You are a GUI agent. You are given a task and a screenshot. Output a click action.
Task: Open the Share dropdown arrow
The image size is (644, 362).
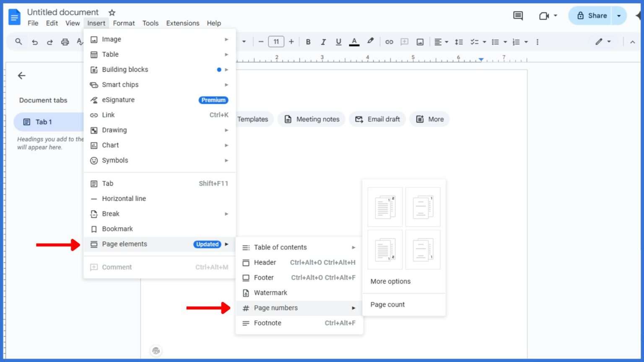(x=619, y=16)
